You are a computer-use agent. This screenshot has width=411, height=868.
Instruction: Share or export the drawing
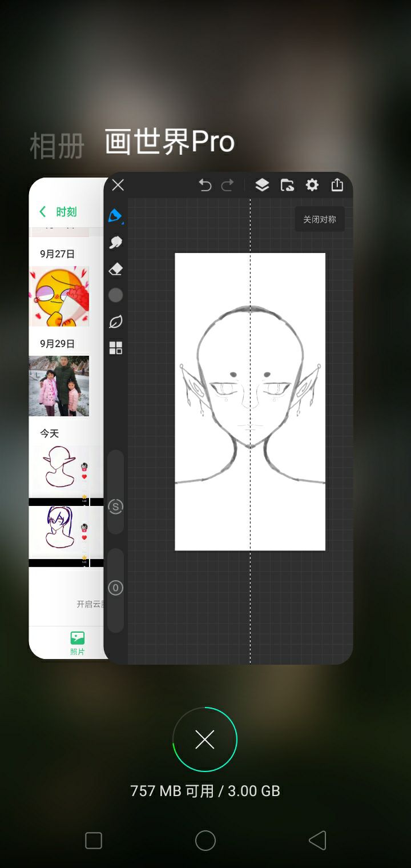(x=337, y=185)
